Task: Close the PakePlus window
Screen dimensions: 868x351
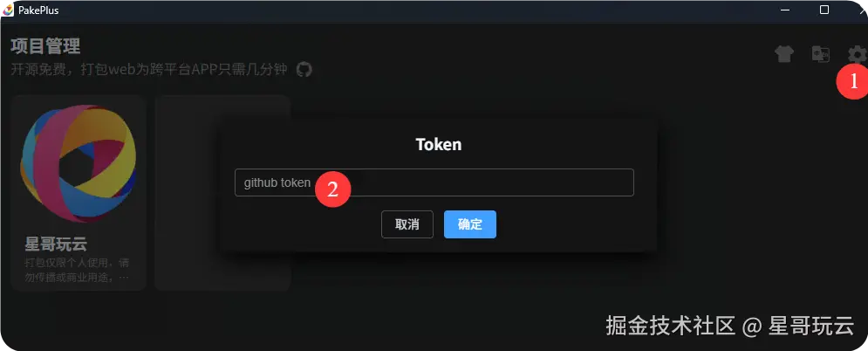Action: (x=863, y=10)
